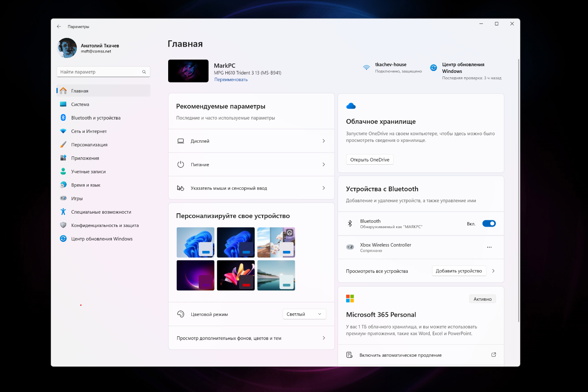Click the color mode palette icon
This screenshot has width=588, height=392.
(x=181, y=314)
